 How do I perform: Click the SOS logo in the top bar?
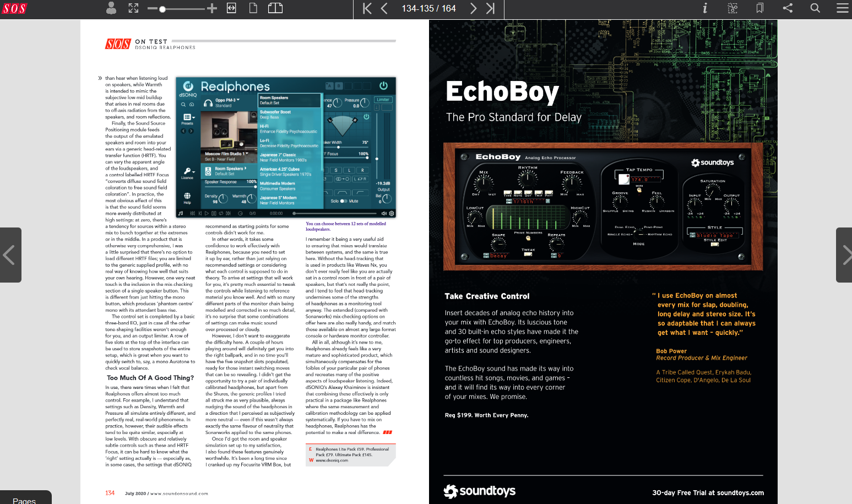[14, 8]
